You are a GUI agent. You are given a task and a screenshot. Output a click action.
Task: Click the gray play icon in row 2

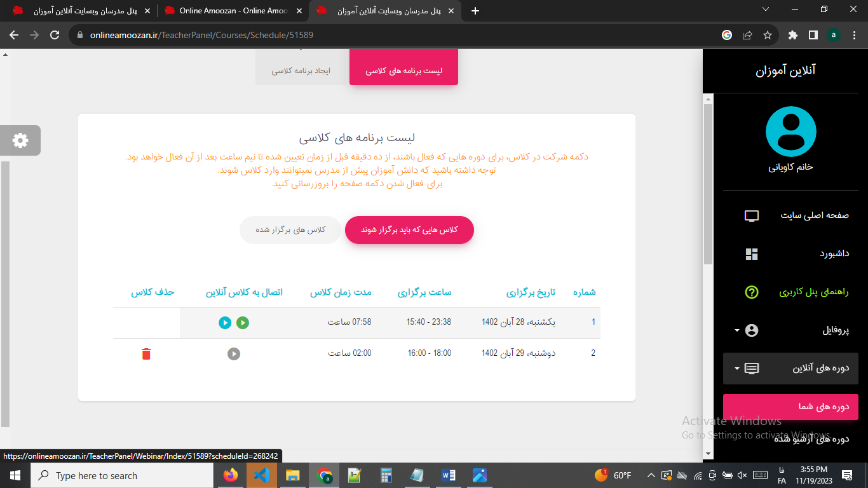tap(234, 354)
